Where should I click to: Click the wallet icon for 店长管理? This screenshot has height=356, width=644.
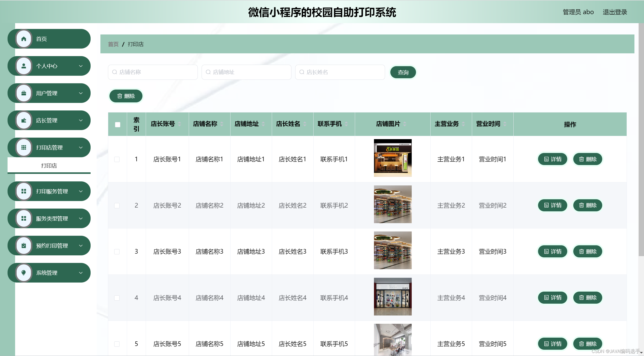tap(24, 120)
